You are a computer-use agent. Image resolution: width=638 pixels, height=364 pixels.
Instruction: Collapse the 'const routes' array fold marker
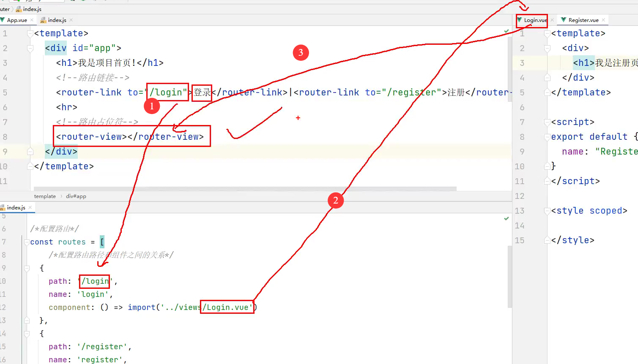pos(27,242)
